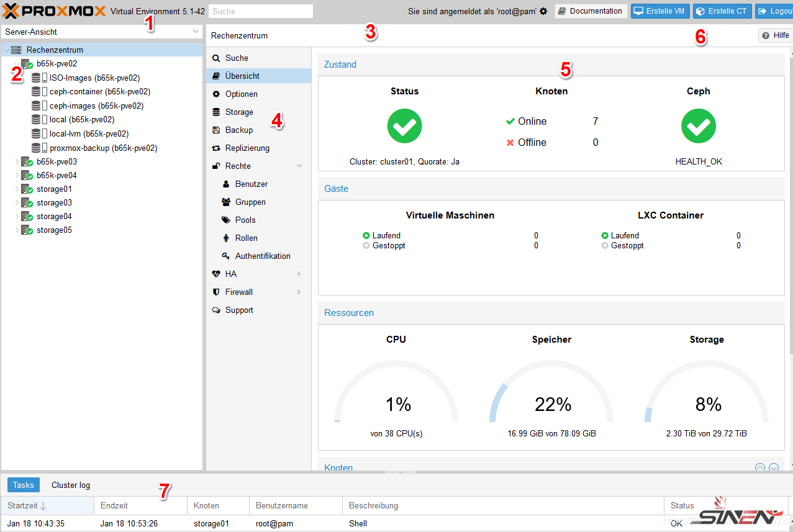Click the heartbeat icon beside HA
Image resolution: width=793 pixels, height=532 pixels.
coord(216,274)
